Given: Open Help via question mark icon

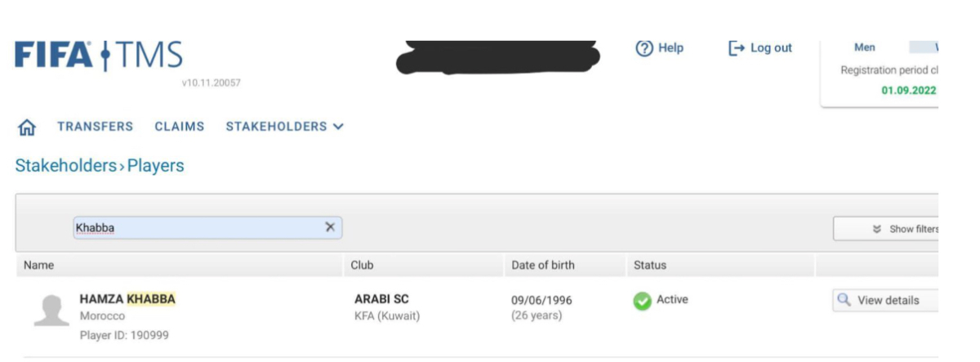Looking at the screenshot, I should [644, 48].
